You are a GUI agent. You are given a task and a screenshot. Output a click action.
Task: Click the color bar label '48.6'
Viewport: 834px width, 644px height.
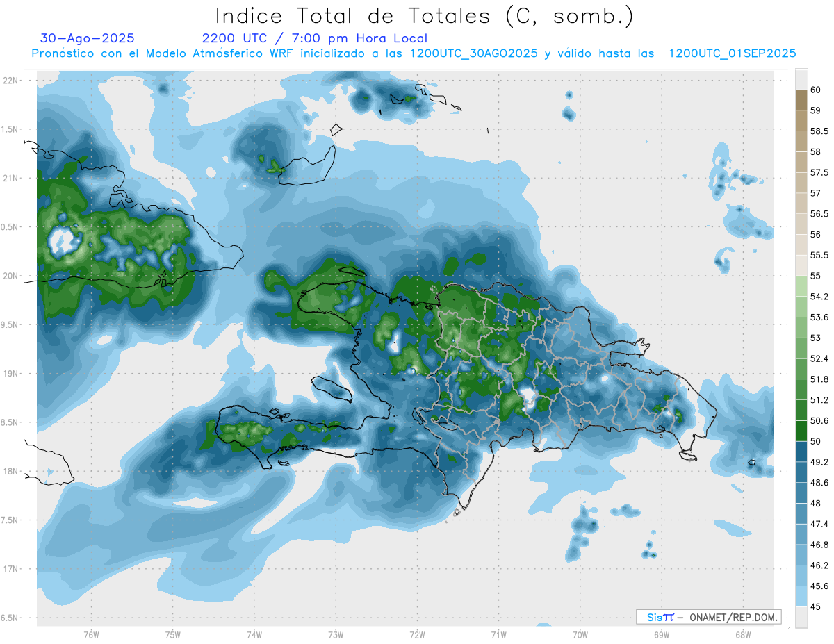coord(818,483)
